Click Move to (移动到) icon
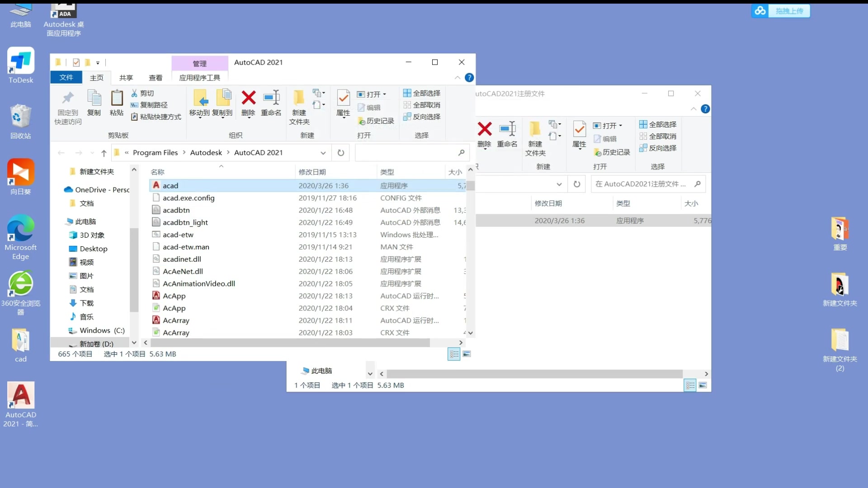868x488 pixels. [x=200, y=98]
